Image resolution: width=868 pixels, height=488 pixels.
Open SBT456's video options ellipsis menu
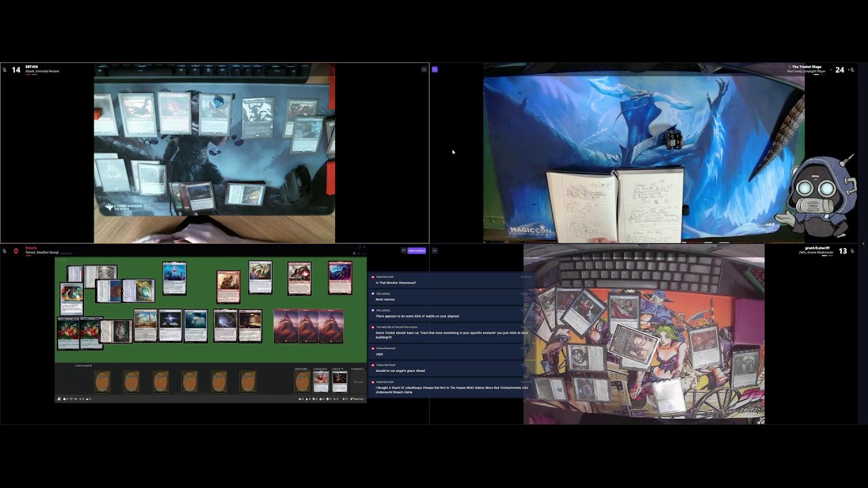tap(425, 69)
